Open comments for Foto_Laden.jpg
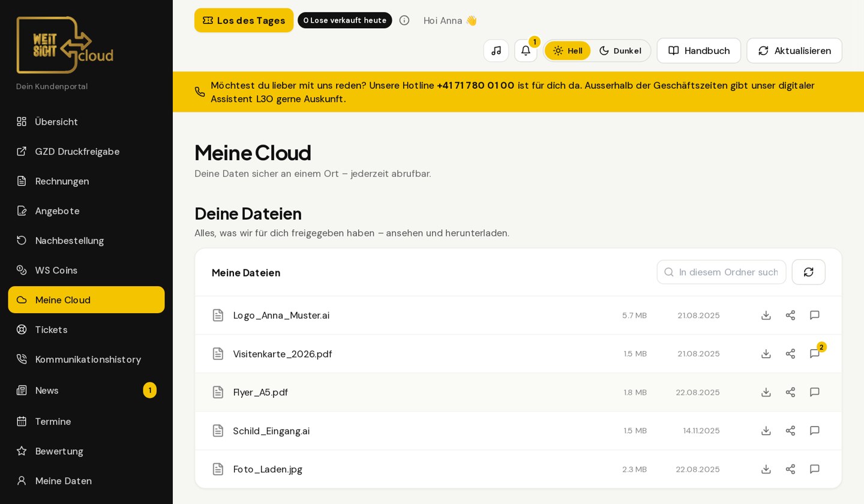Screen dimensions: 864x504 (814, 469)
